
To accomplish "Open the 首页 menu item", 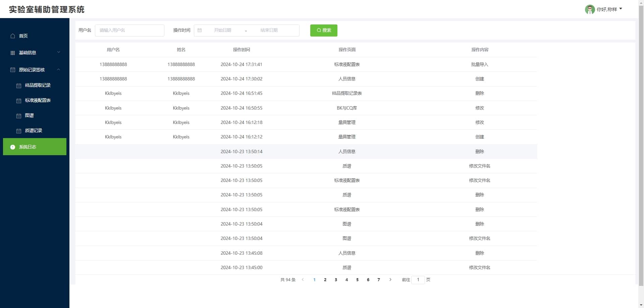I will 35,36.
